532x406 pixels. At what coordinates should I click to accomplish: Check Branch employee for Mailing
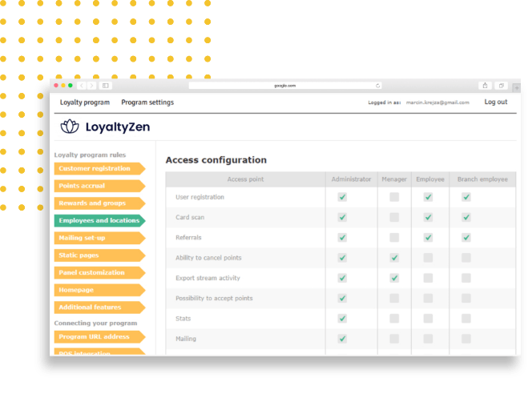pyautogui.click(x=466, y=339)
